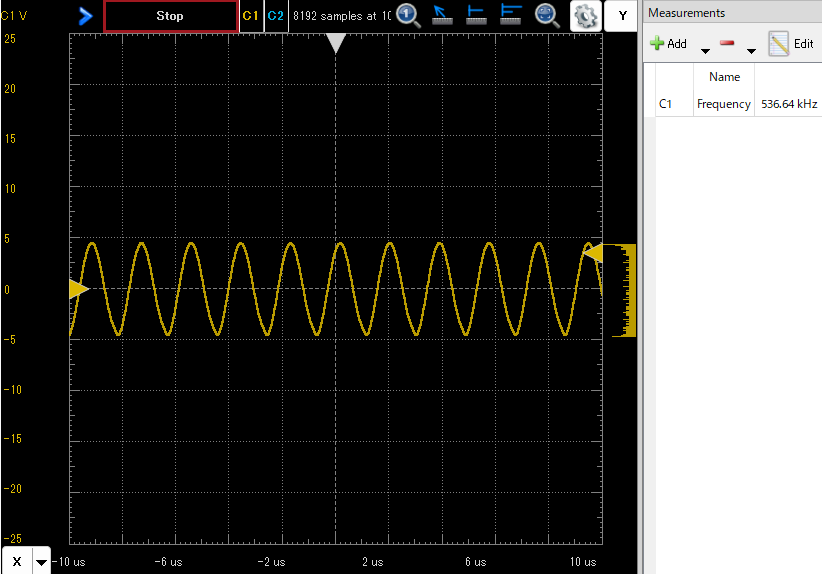This screenshot has width=822, height=574.
Task: Click the blue single-acquisition arrow icon
Action: pos(85,16)
